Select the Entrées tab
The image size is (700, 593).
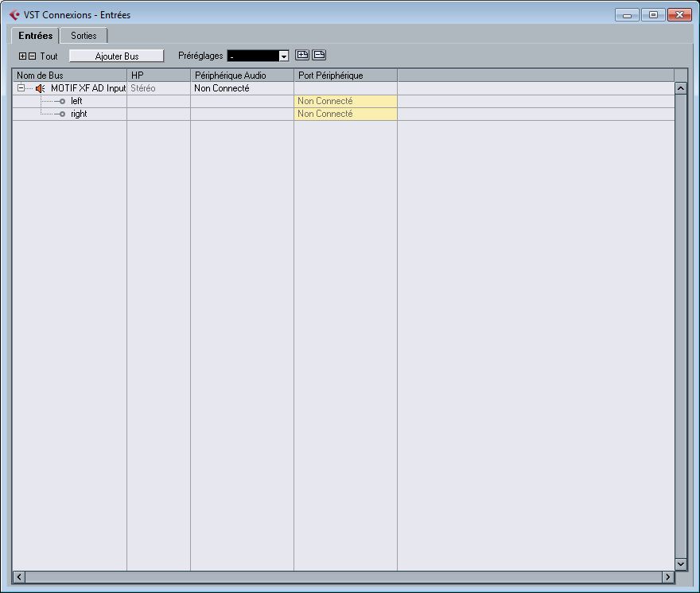36,36
